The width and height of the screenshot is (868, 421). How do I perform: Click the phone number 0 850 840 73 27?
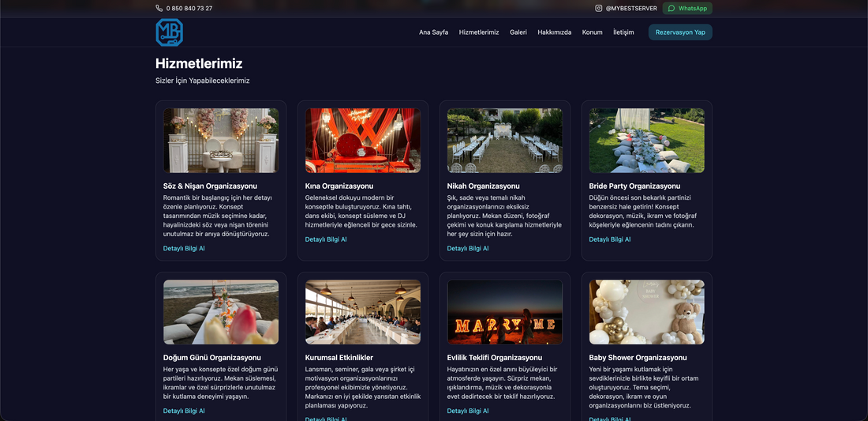click(189, 9)
